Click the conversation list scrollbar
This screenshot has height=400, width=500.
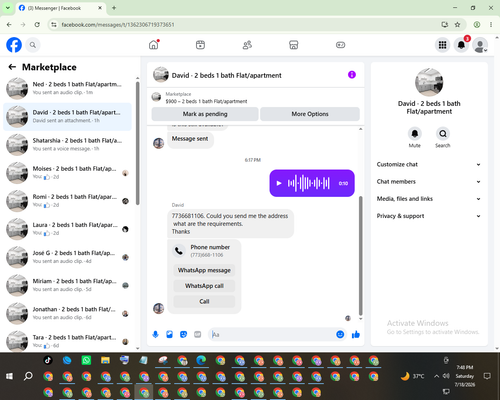point(137,143)
